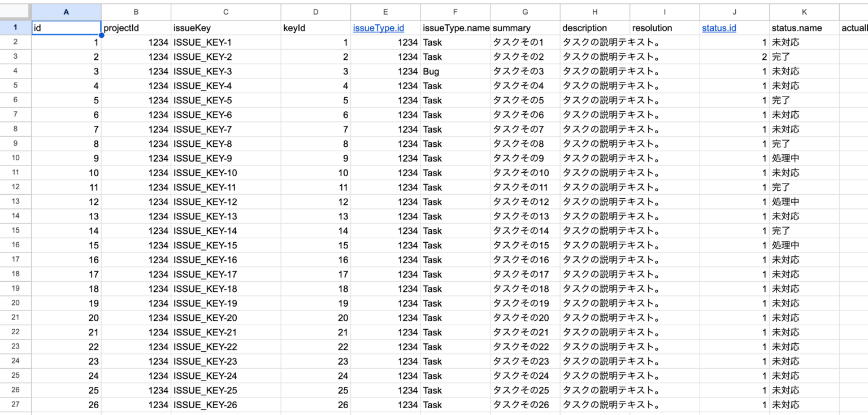Select row 27 header
Image resolution: width=868 pixels, height=415 pixels.
coord(15,405)
